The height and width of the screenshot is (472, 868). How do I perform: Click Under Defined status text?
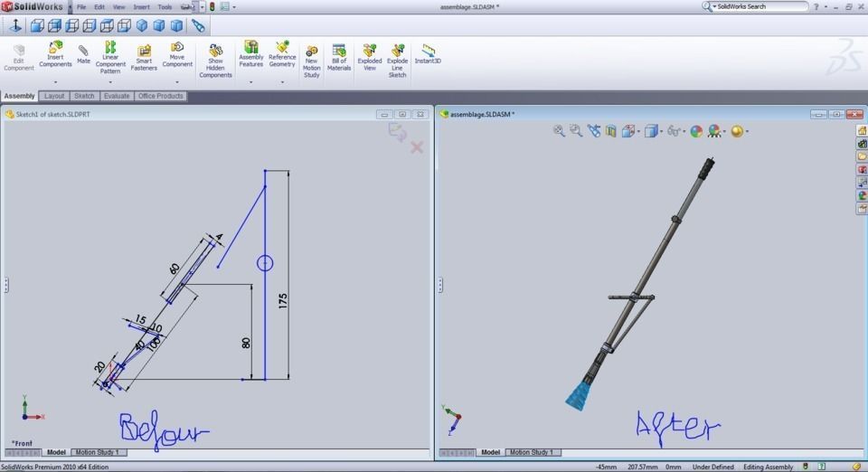[x=713, y=467]
